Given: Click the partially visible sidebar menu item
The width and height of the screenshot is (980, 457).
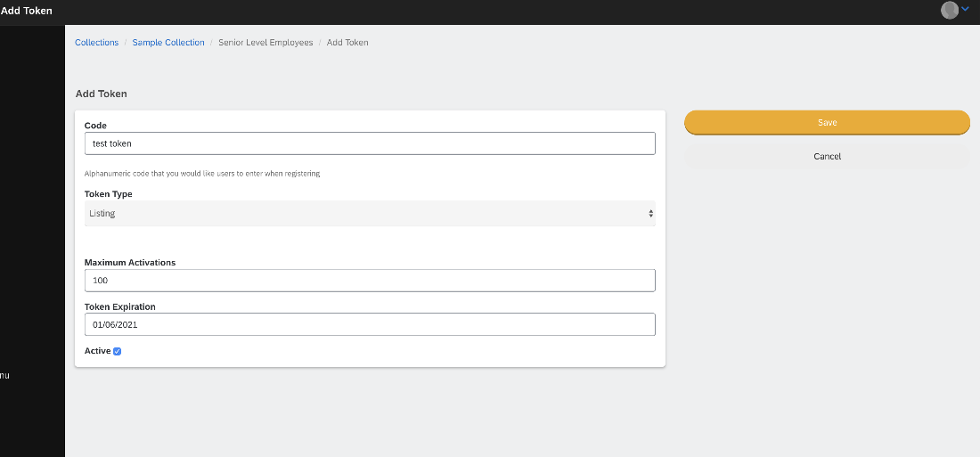Looking at the screenshot, I should point(5,376).
